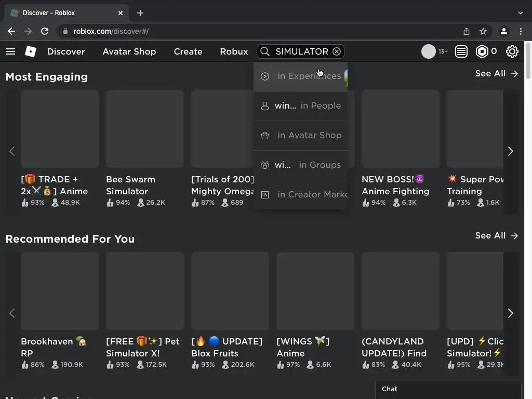This screenshot has height=399, width=532.
Task: Open Chrome profile icon
Action: coord(504,31)
